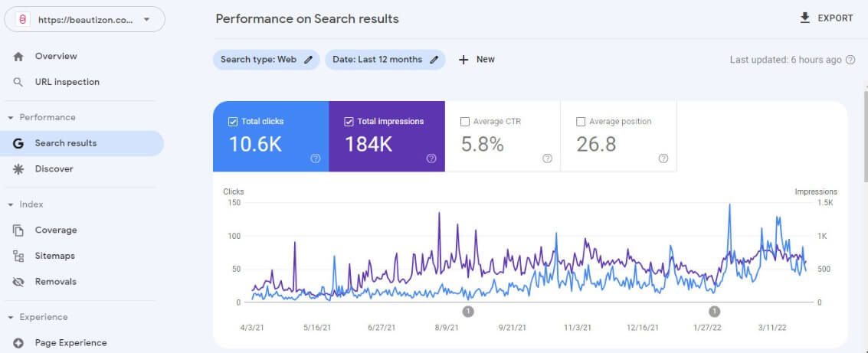Image resolution: width=868 pixels, height=353 pixels.
Task: Click the help icon on Total clicks card
Action: click(316, 159)
